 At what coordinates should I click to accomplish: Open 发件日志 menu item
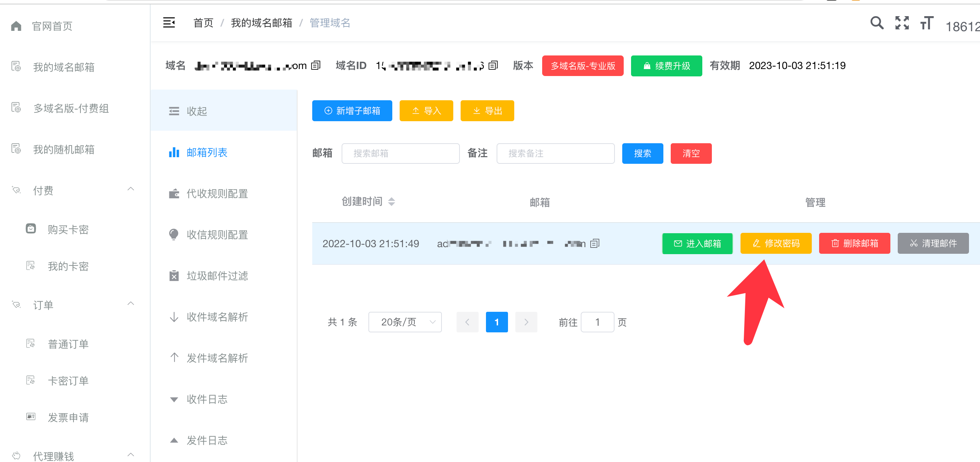[224, 440]
